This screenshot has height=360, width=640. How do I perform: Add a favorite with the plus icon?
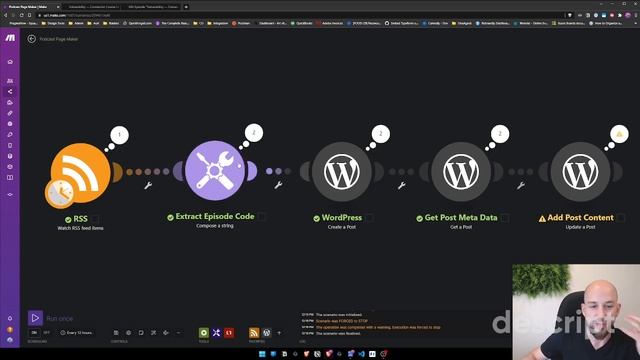click(279, 333)
